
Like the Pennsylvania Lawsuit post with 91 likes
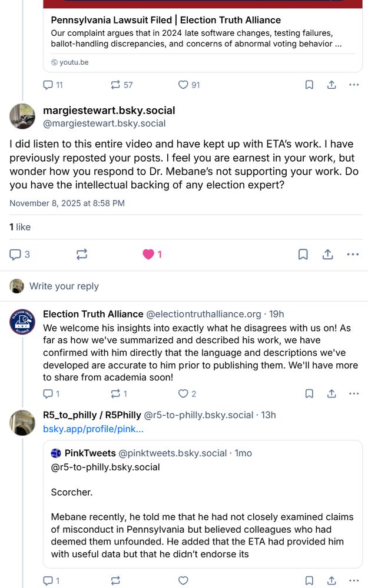pyautogui.click(x=183, y=85)
